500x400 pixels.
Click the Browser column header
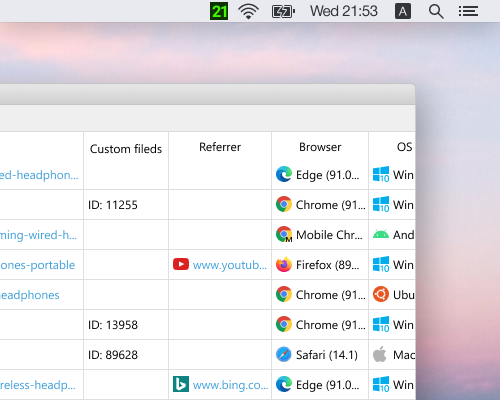320,147
